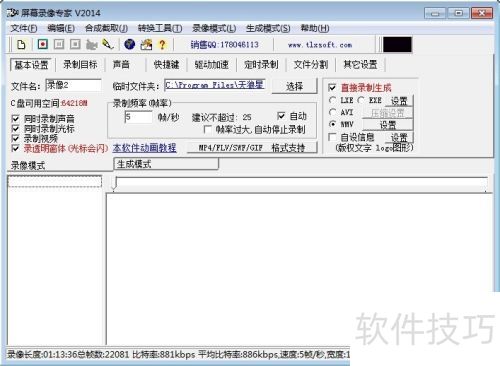Switch to the 定时录制 tab
The height and width of the screenshot is (366, 500).
click(261, 64)
